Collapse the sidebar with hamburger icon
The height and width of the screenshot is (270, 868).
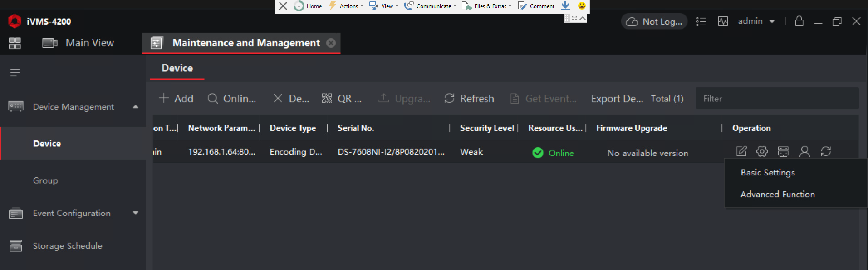pos(15,73)
